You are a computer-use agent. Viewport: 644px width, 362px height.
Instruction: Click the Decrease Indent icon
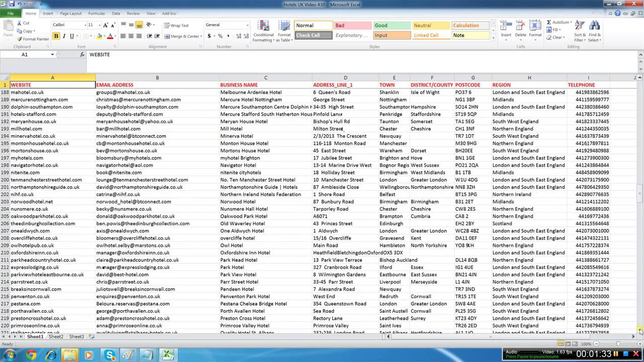click(150, 36)
